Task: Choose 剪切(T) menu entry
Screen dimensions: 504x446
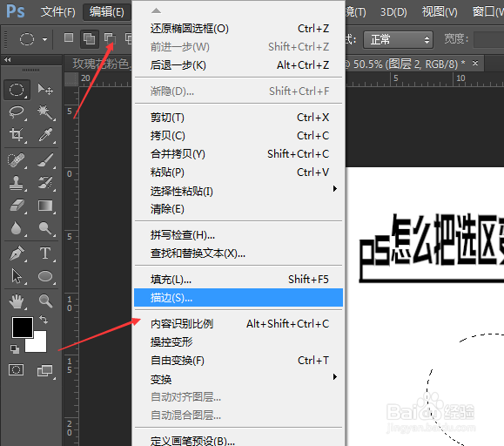Action: coord(239,118)
